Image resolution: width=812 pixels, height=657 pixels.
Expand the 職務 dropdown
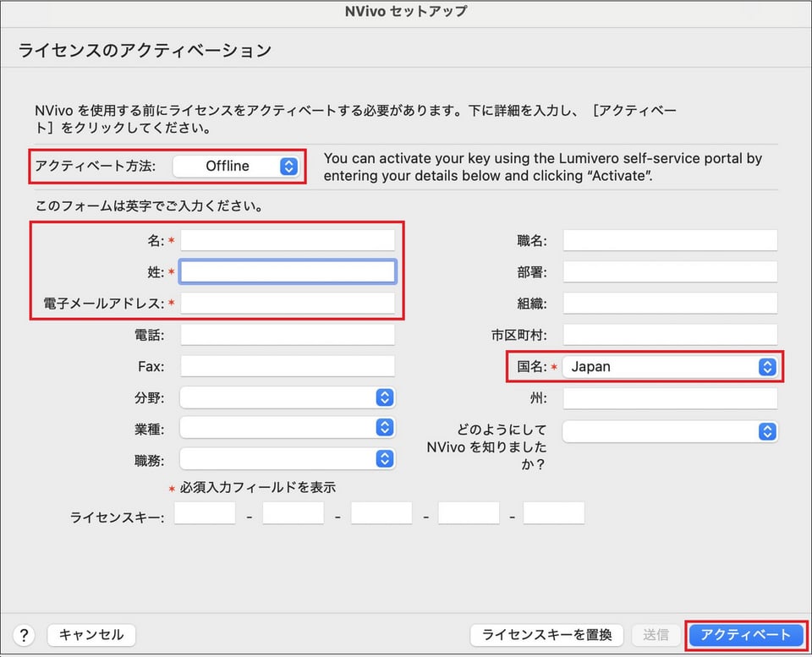tap(288, 459)
